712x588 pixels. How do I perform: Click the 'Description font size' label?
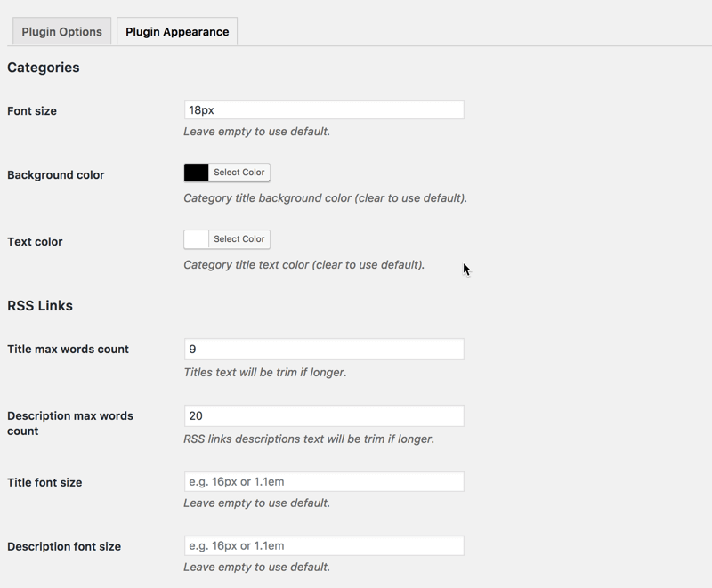(64, 547)
